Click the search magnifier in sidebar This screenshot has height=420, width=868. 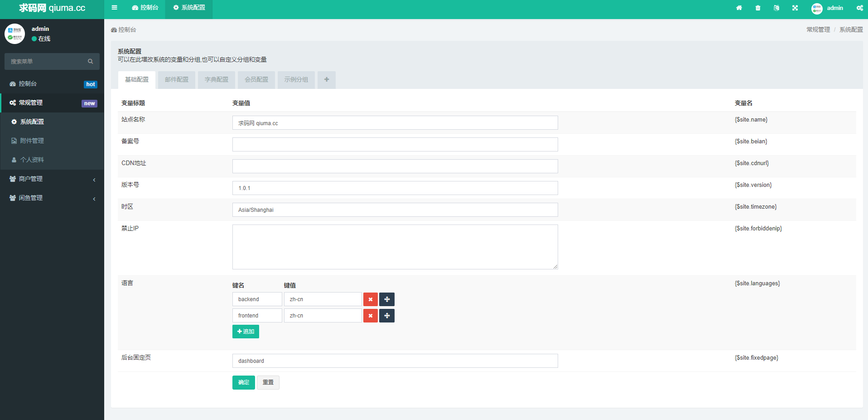pos(91,61)
